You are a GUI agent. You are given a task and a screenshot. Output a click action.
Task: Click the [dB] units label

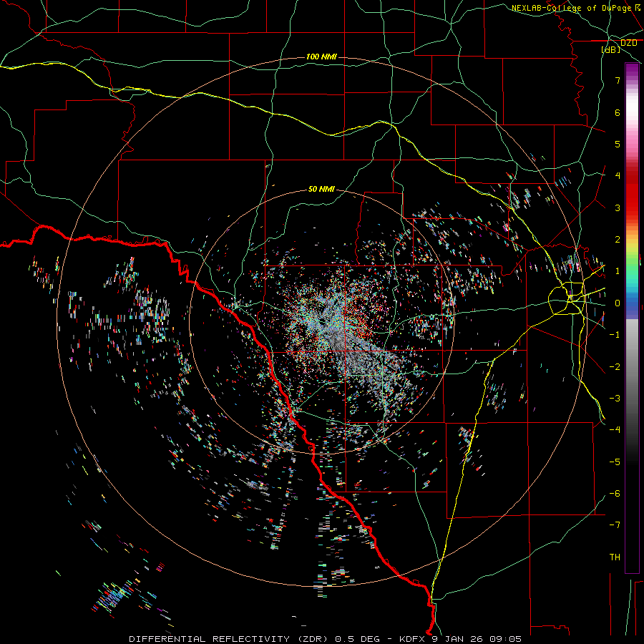(611, 49)
